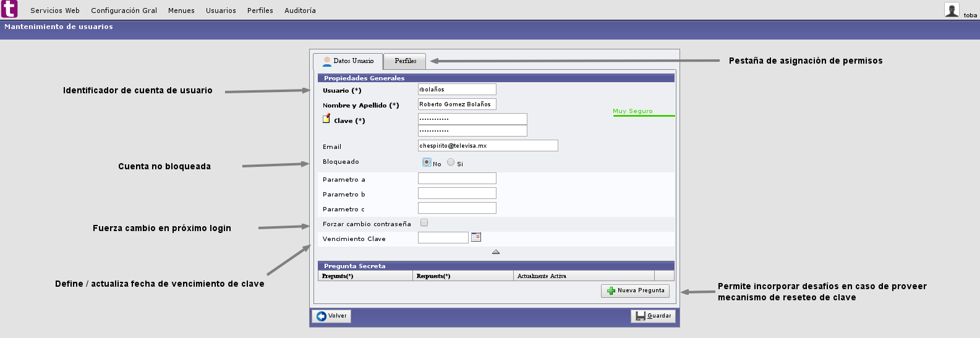The image size is (980, 338).
Task: Tick the Forzar cambio contraseña checkbox
Action: [x=424, y=222]
